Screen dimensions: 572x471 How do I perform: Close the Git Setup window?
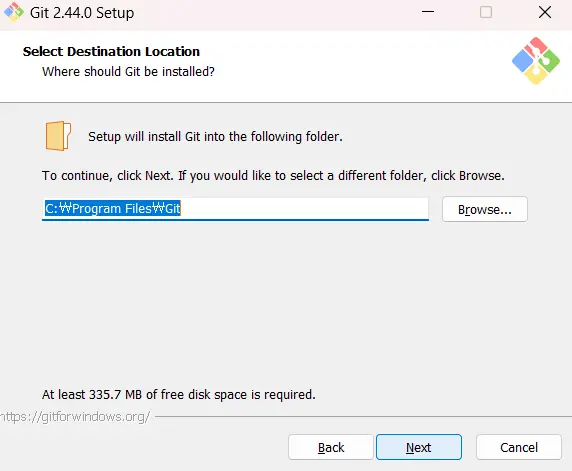(x=545, y=12)
